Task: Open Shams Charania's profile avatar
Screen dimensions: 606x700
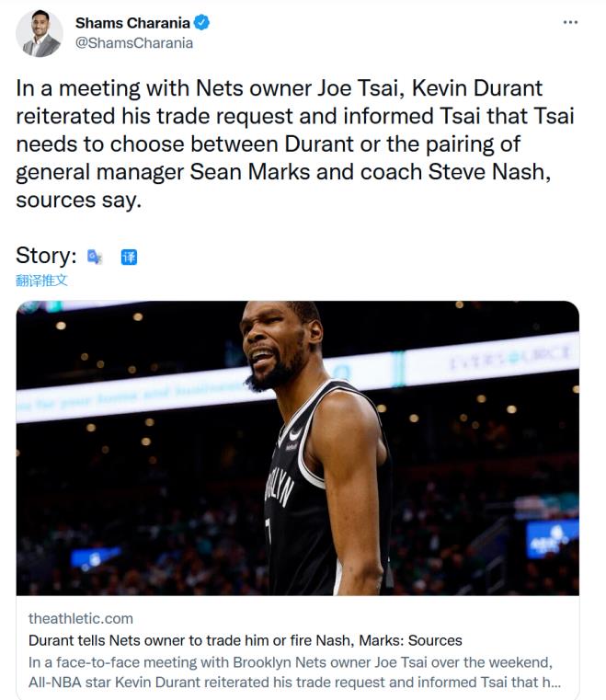Action: point(40,33)
